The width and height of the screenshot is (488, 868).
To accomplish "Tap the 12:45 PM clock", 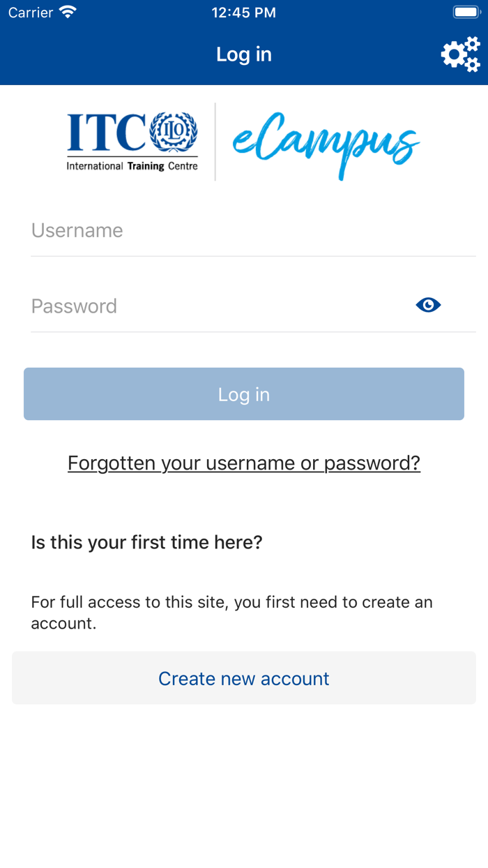I will point(244,13).
